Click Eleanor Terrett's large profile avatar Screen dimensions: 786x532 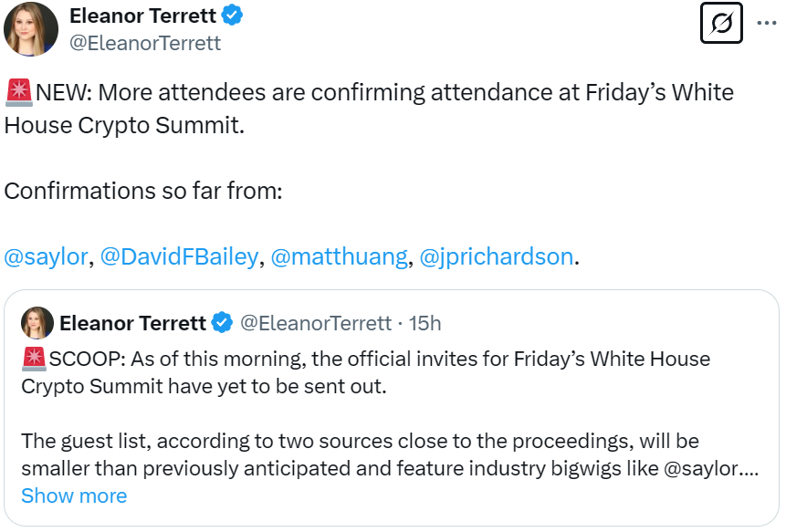pos(30,28)
